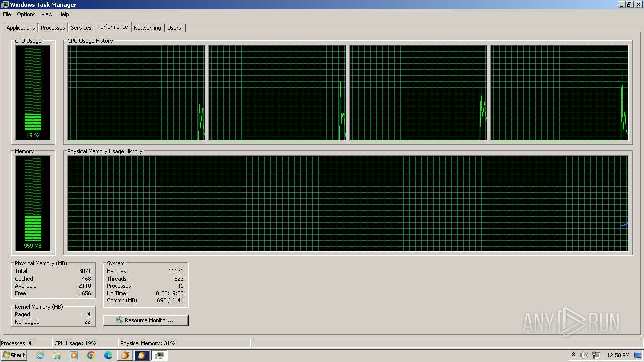The height and width of the screenshot is (362, 644).
Task: Click the first CPU usage history graph
Action: point(136,93)
